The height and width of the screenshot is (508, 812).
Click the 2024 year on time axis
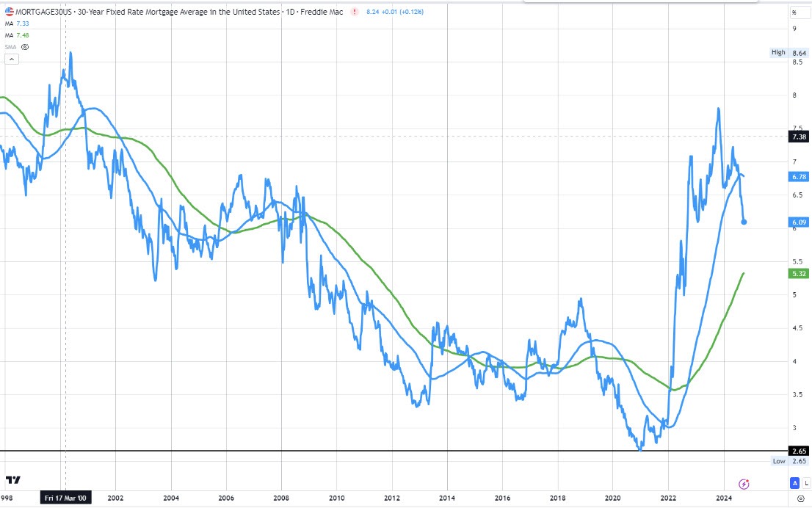coord(723,498)
